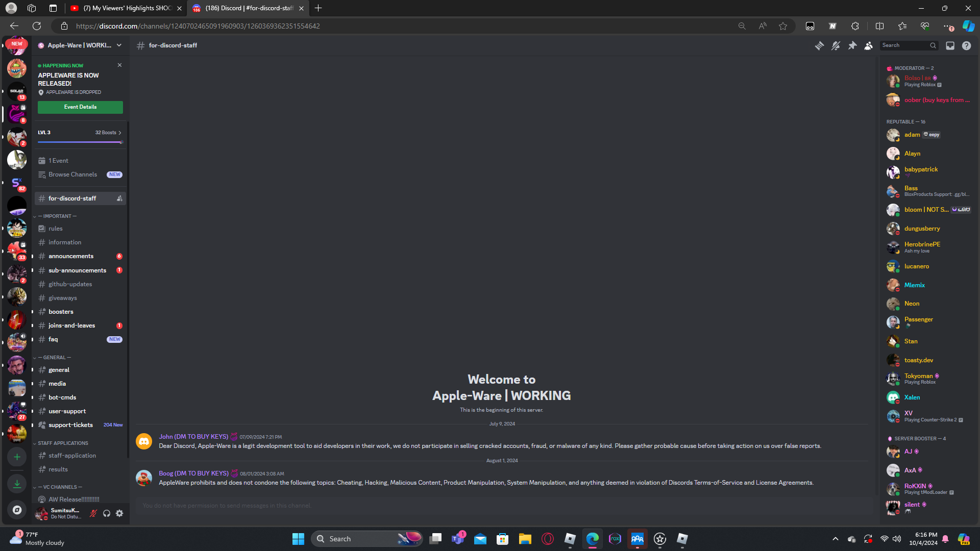Open the results channel
980x551 pixels.
tap(80, 469)
